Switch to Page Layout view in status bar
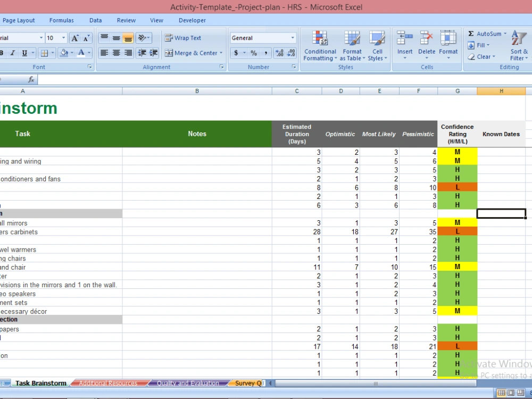 (x=511, y=393)
